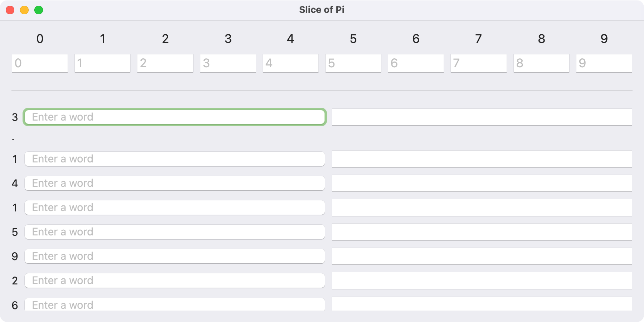Screen dimensions: 644x322
Task: Focus the digit 6 input field
Action: pos(416,63)
